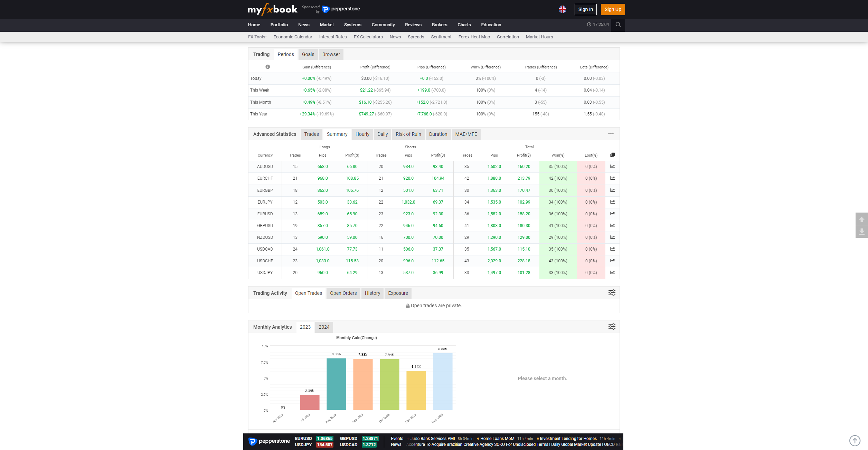Open the Systems menu

(352, 25)
